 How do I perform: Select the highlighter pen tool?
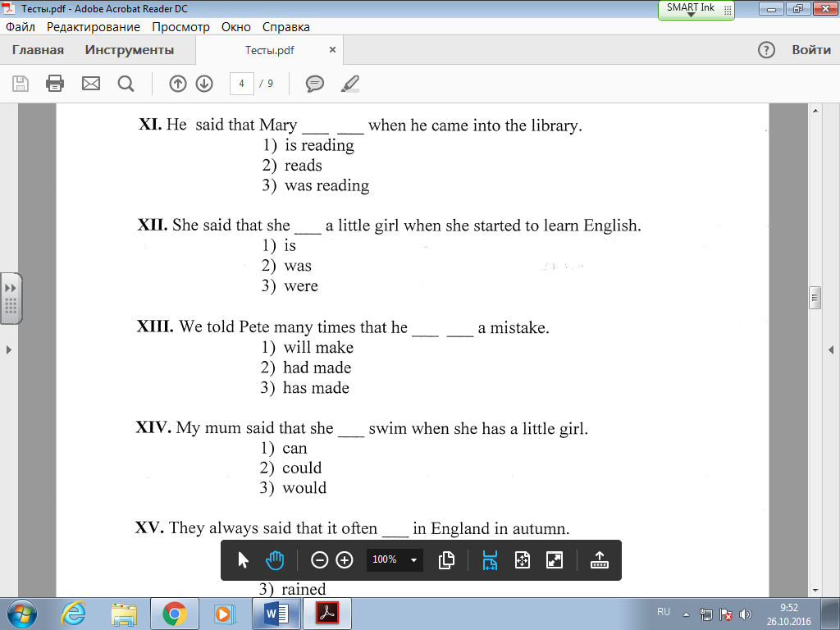pyautogui.click(x=349, y=84)
